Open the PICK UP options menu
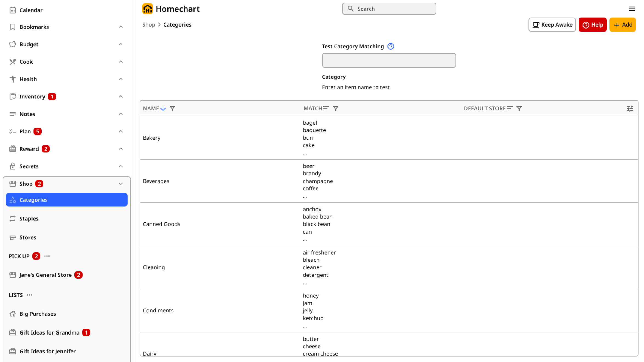This screenshot has width=644, height=362. pos(47,256)
